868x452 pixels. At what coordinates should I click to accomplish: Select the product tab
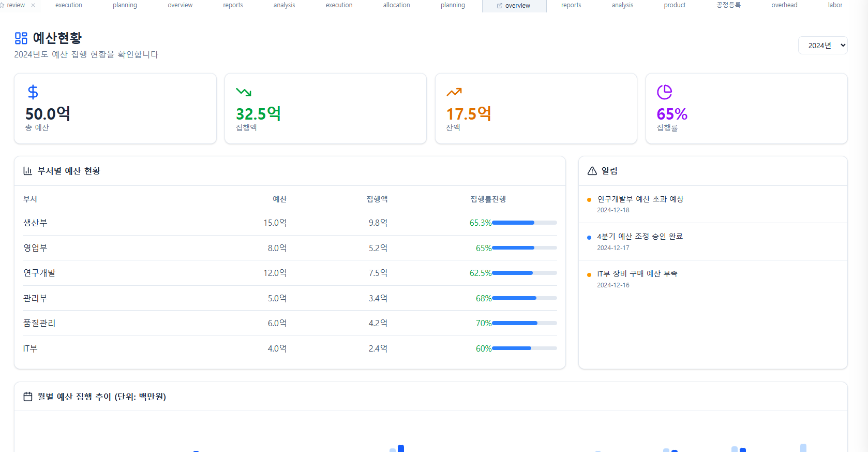click(675, 5)
